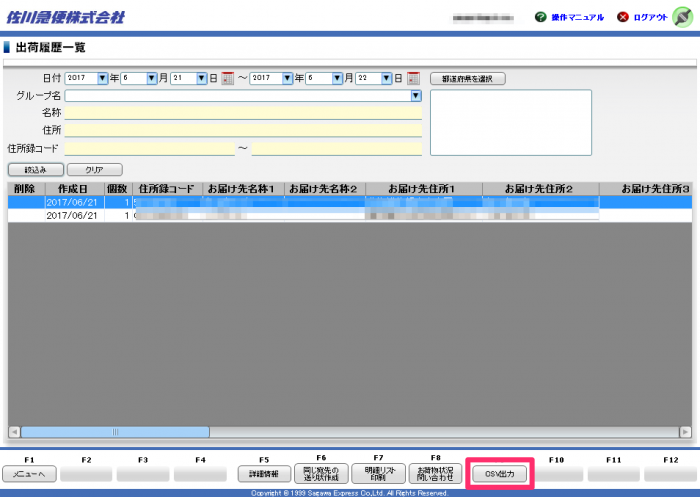Click the クリア button
The height and width of the screenshot is (497, 700).
point(95,170)
